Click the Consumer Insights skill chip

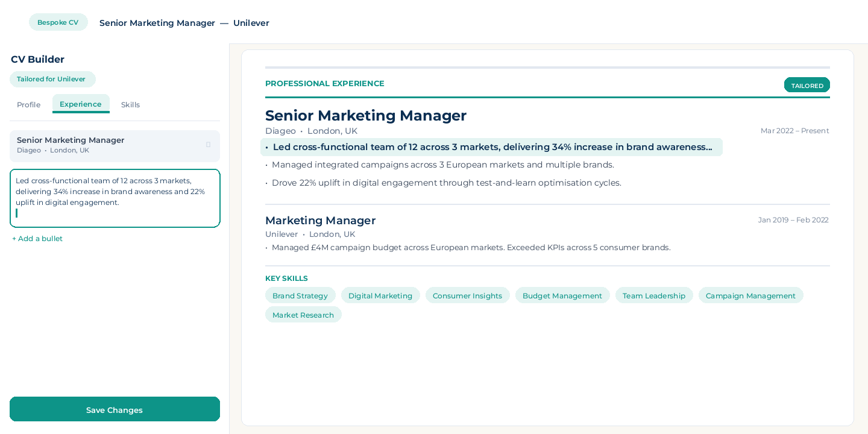(x=467, y=295)
